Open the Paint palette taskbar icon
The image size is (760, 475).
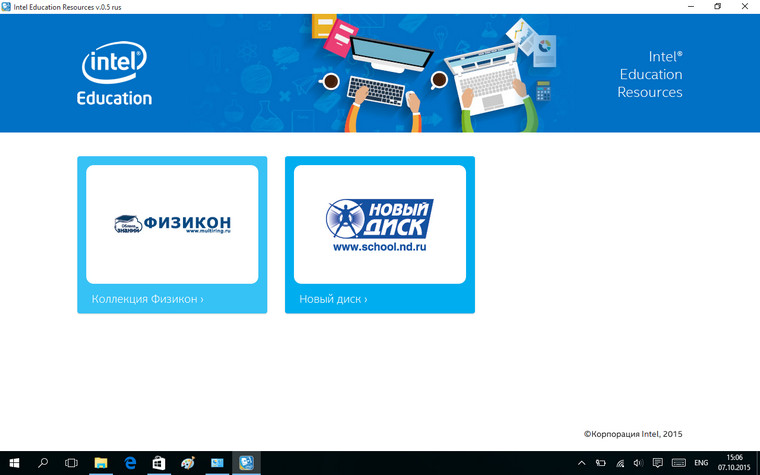coord(188,463)
